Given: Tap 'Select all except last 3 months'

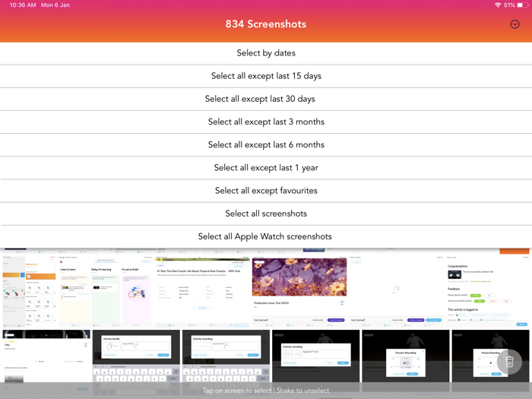Looking at the screenshot, I should coord(266,122).
